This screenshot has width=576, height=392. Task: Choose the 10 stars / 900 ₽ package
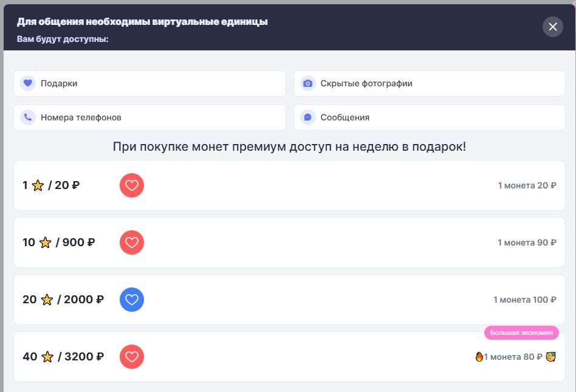pos(59,242)
